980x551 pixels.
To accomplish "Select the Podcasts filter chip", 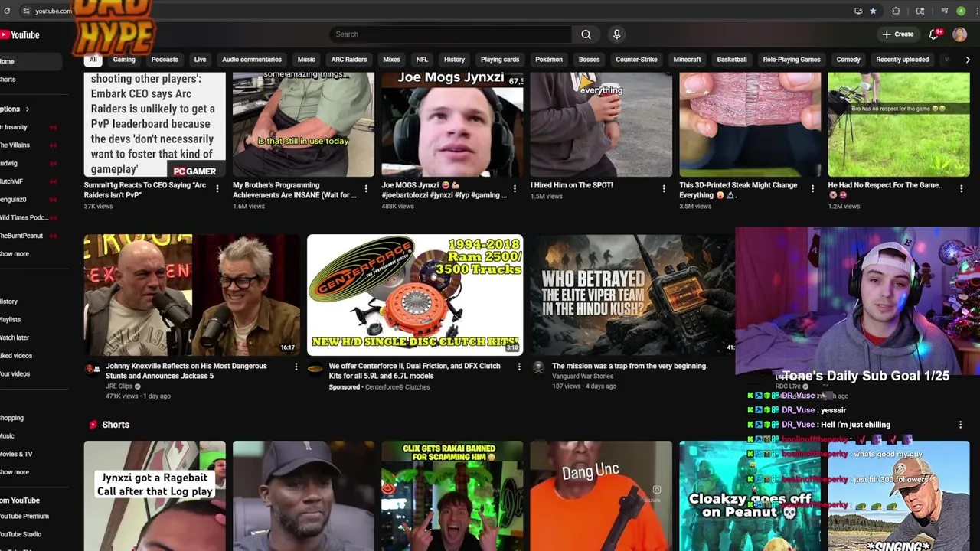I will tap(165, 60).
